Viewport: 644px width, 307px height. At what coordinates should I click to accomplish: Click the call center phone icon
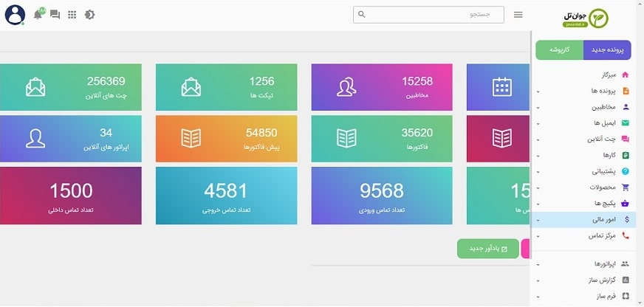(626, 236)
